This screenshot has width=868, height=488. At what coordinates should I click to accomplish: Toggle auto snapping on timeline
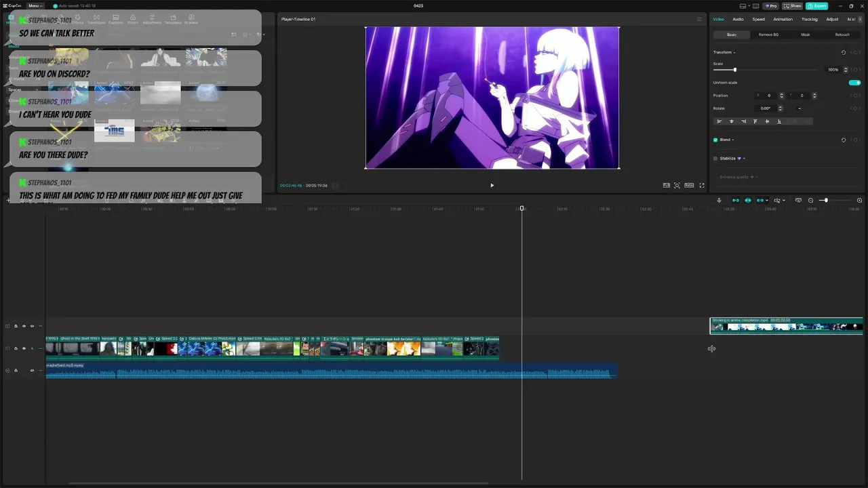pyautogui.click(x=748, y=200)
